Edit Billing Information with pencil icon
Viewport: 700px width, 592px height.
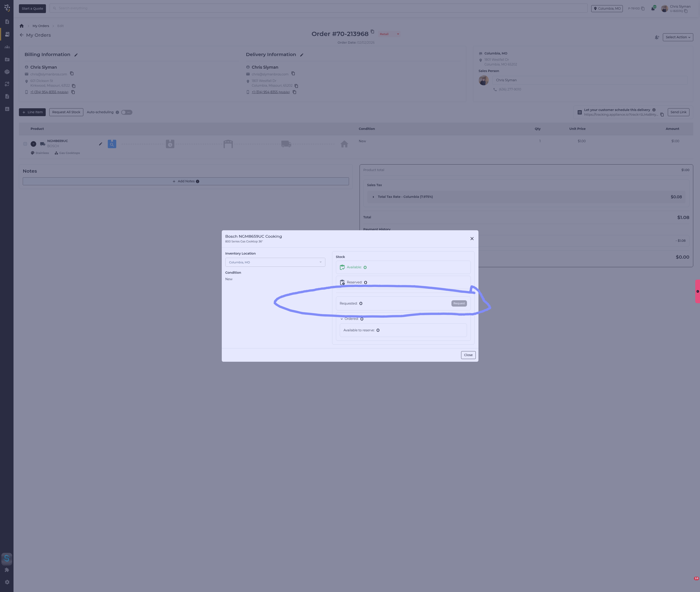click(76, 55)
